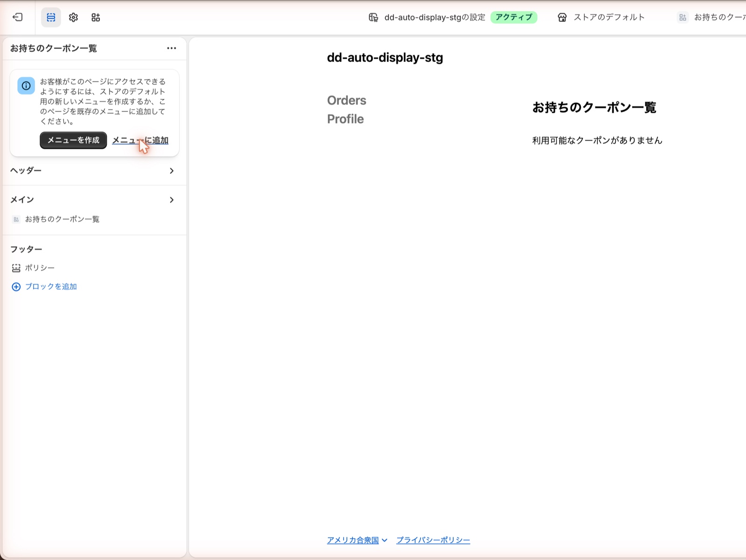Expand the メイン section chevron

tap(172, 200)
